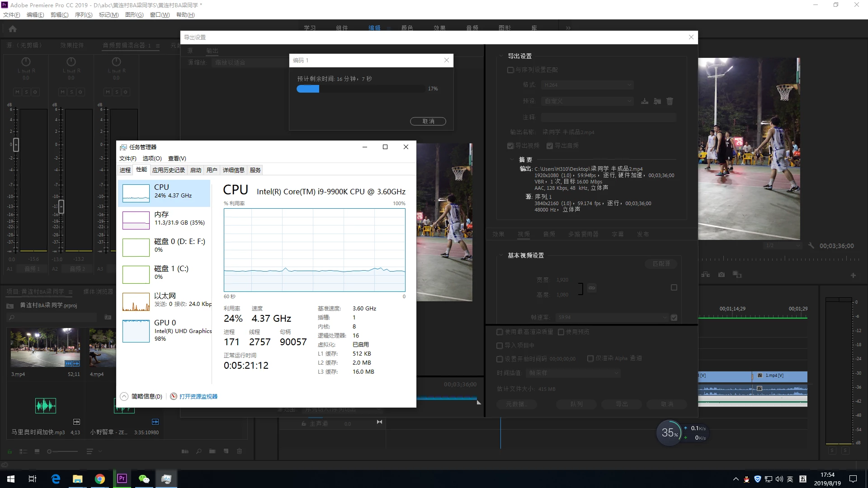
Task: Open WeChat from the taskbar
Action: coord(144,479)
